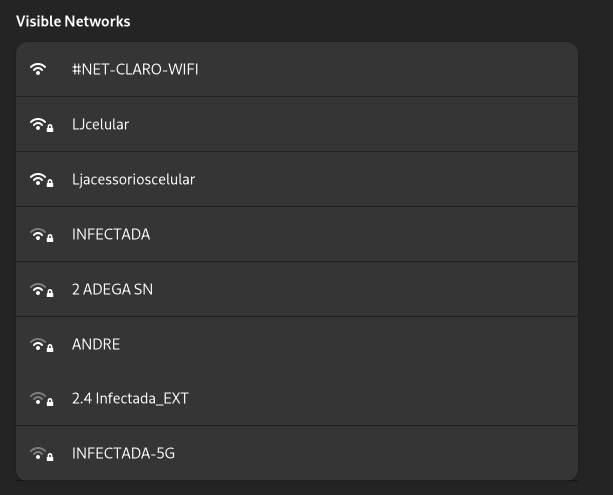Click the Visible Networks heading

tap(73, 22)
